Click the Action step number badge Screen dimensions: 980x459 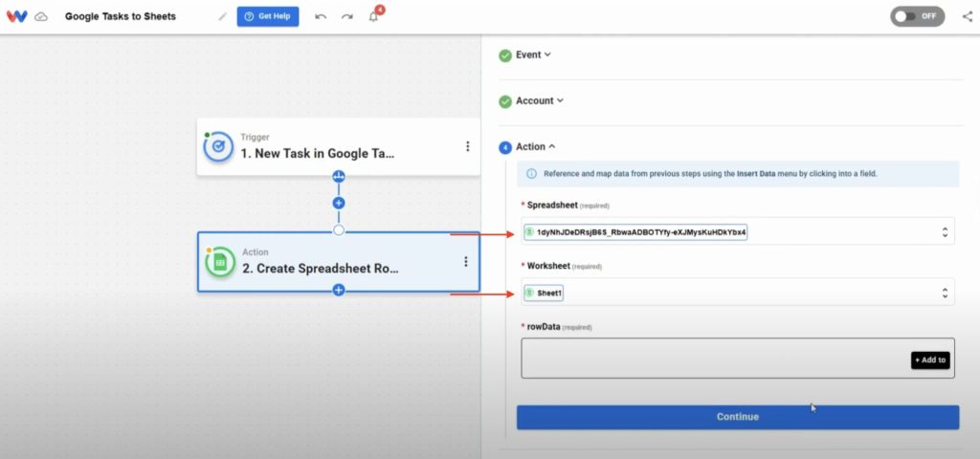click(505, 147)
